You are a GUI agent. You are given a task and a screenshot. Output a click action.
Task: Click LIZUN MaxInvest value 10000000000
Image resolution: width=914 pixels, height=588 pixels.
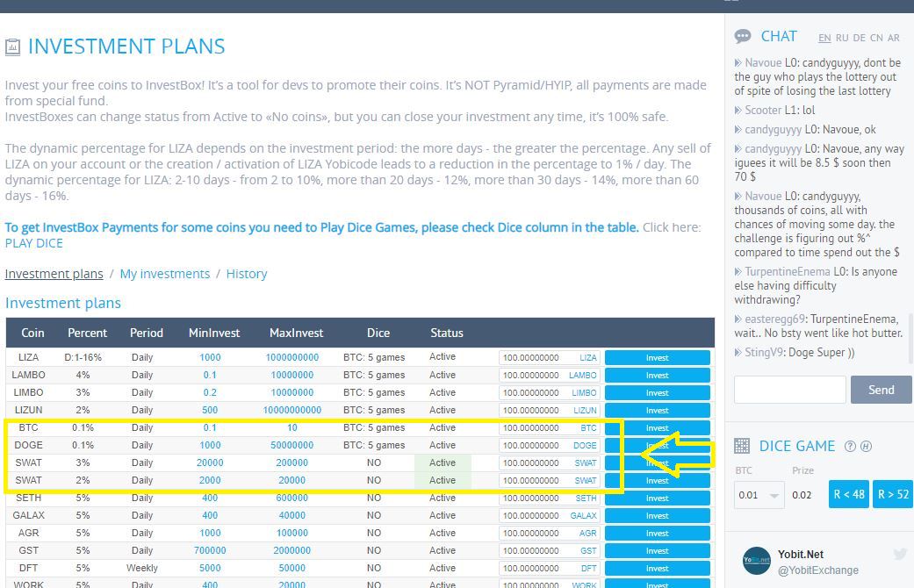292,410
